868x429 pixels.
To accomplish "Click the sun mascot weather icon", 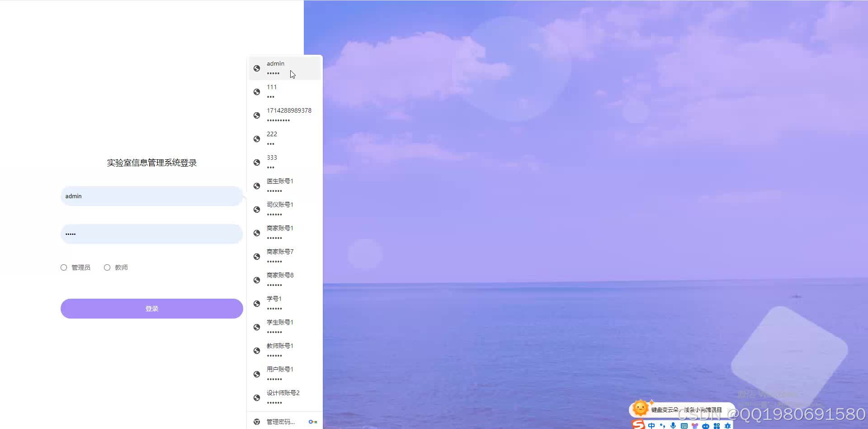I will 641,408.
